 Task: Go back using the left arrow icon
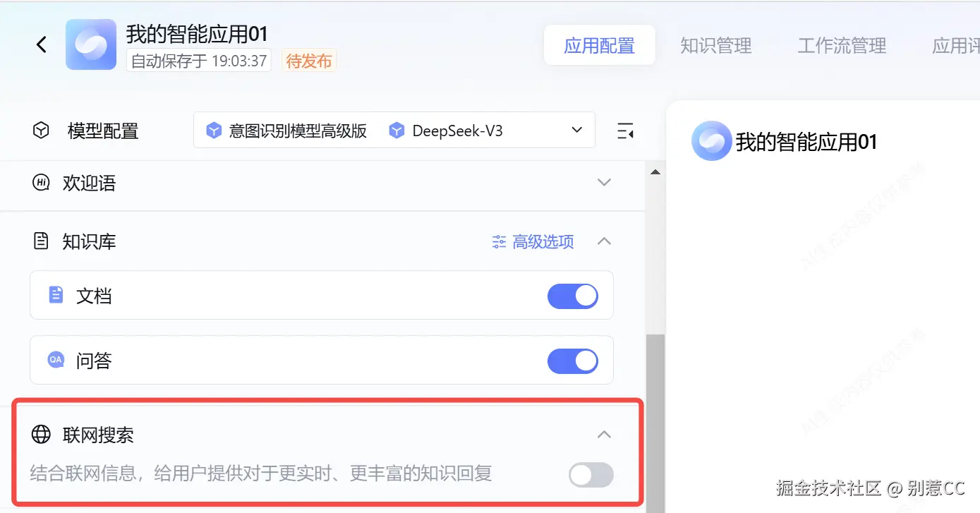(42, 44)
